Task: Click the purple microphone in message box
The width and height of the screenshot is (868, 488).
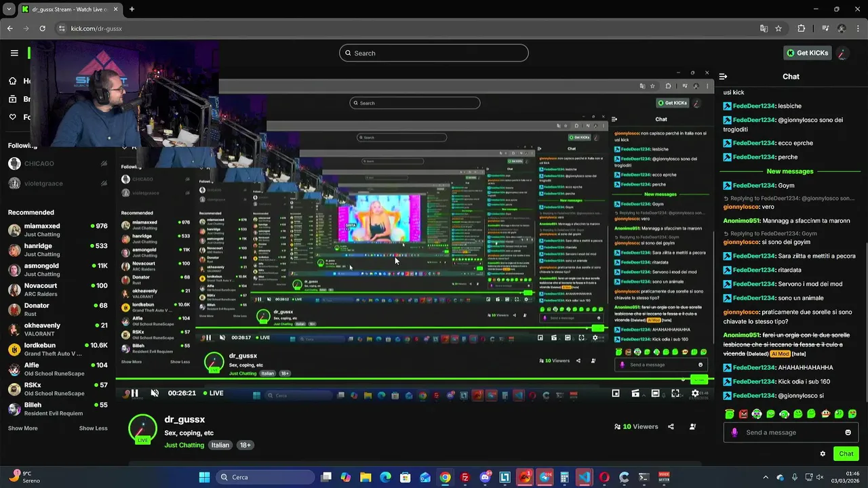Action: [734, 432]
